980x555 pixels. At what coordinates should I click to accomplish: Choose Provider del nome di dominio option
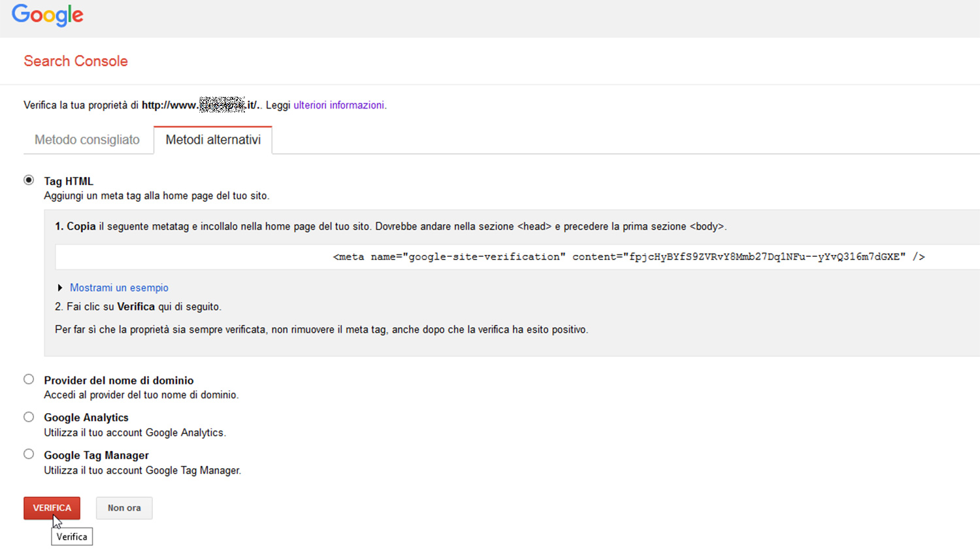pyautogui.click(x=29, y=379)
